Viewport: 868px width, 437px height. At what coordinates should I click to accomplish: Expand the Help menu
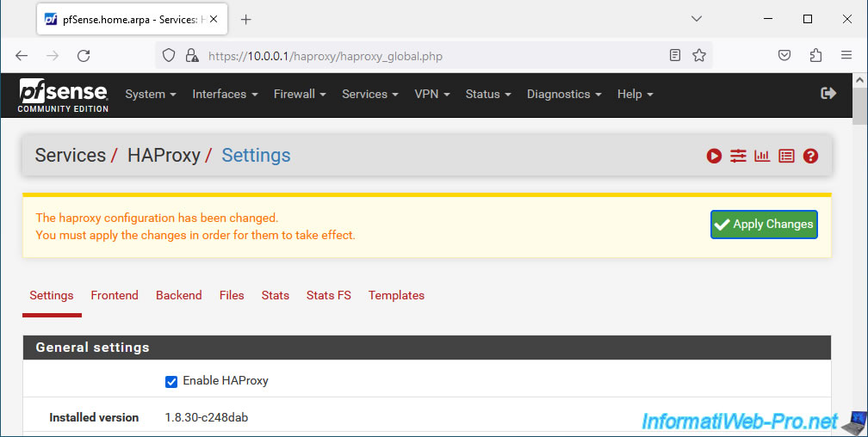pyautogui.click(x=635, y=94)
